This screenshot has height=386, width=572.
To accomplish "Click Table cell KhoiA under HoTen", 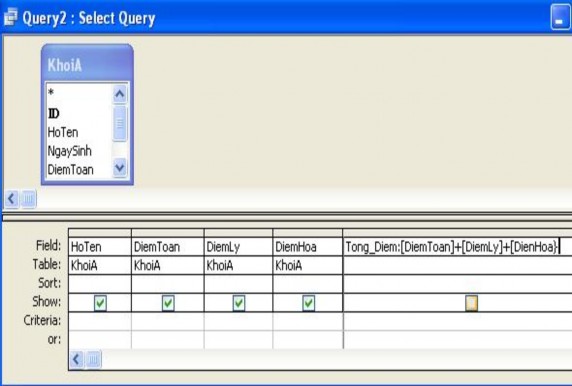I will pyautogui.click(x=100, y=265).
